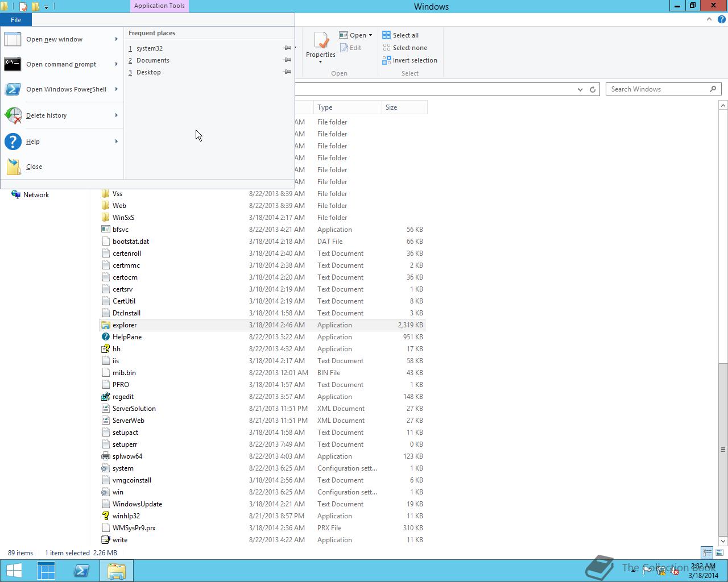Expand Open command prompt submenu arrow
The width and height of the screenshot is (728, 582).
pyautogui.click(x=117, y=64)
